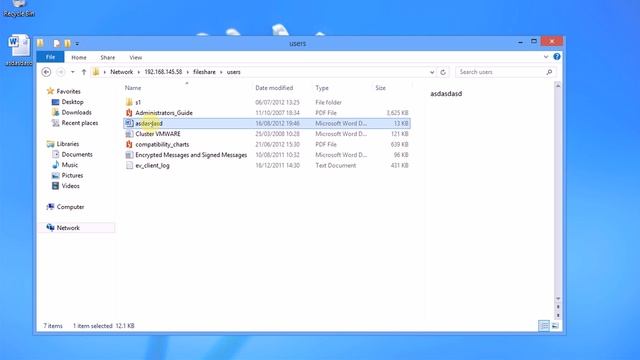Open the Recycle Bin desktop icon
The height and width of the screenshot is (360, 640).
(19, 8)
